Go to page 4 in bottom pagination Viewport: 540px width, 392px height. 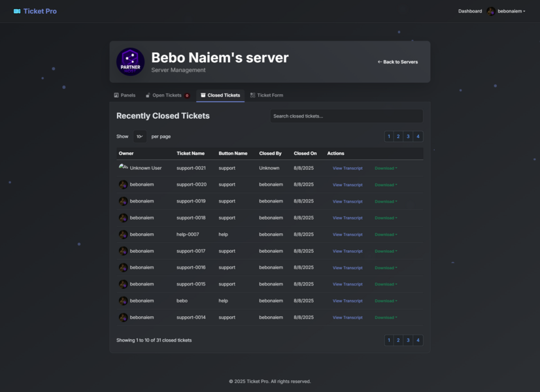coord(418,340)
